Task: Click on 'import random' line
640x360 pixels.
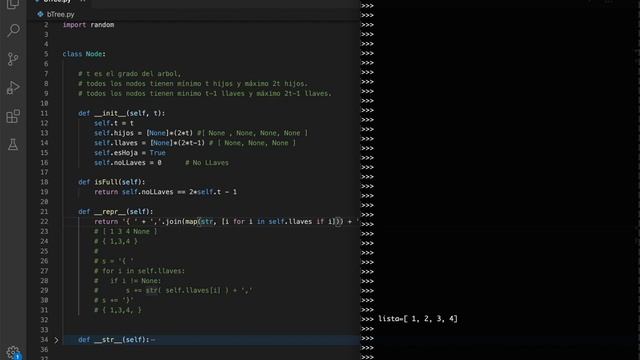Action: click(89, 25)
